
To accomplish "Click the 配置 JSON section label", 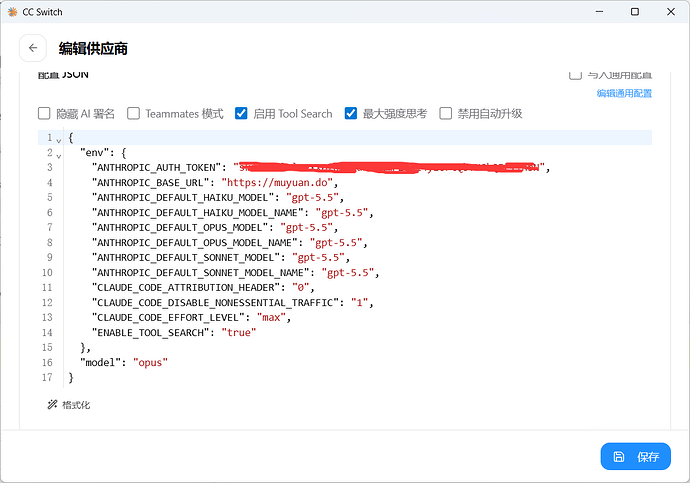I will coord(63,75).
